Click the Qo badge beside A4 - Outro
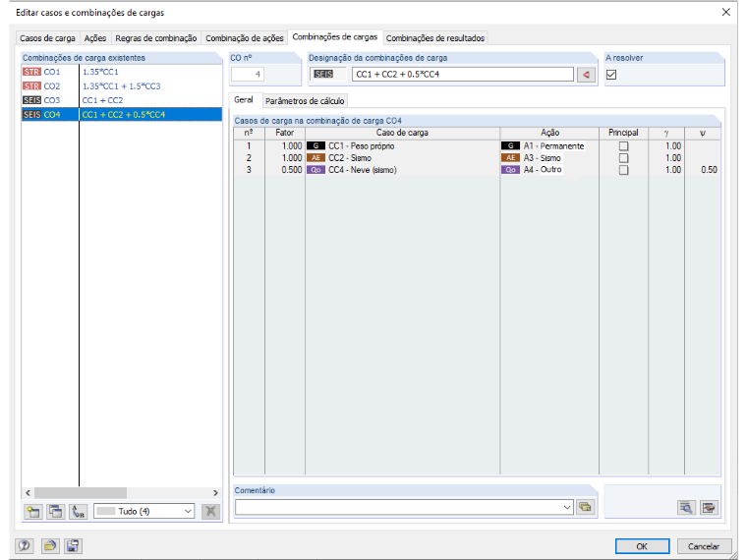747x560 pixels. (511, 170)
